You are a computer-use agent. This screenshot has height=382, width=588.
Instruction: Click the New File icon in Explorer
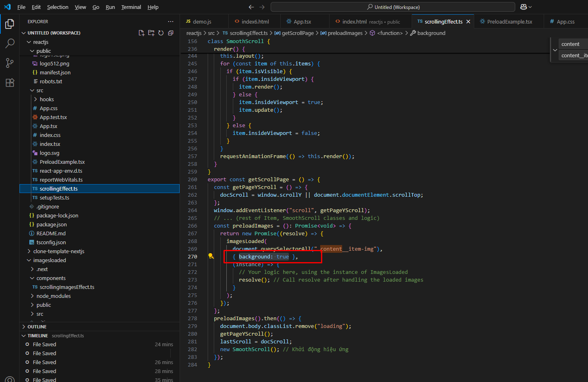pyautogui.click(x=141, y=33)
